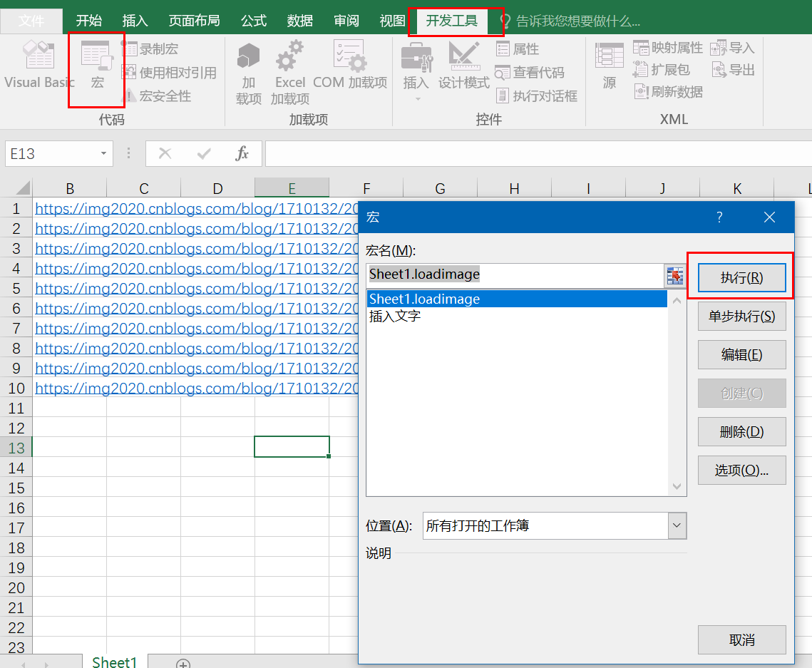Open the 位置 location dropdown
Screen dimensions: 812x668
pos(675,525)
